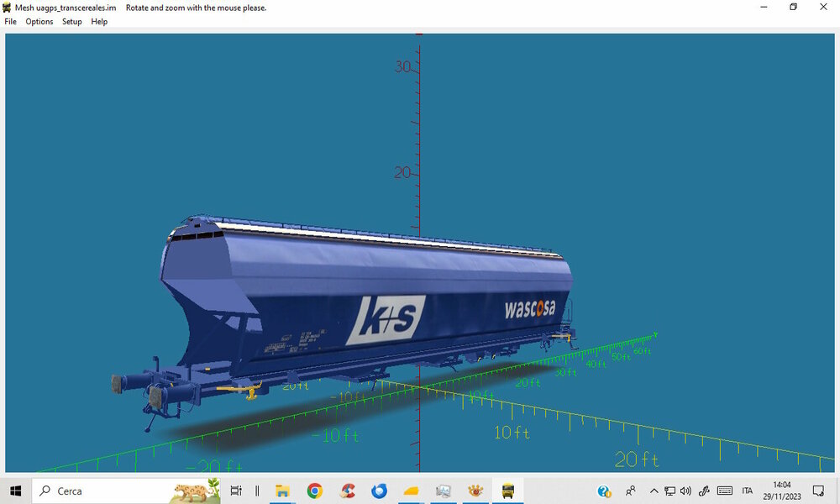
Task: Launch Google Chrome from the taskbar
Action: tap(315, 491)
